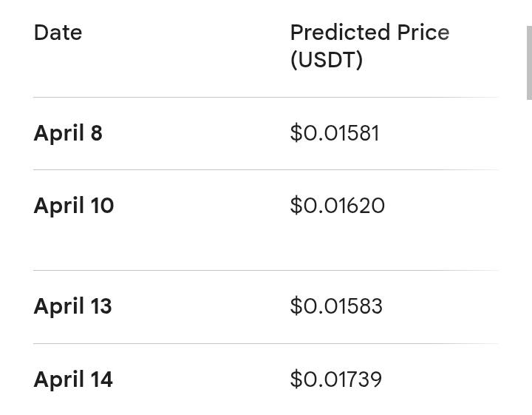Image resolution: width=532 pixels, height=415 pixels.
Task: Select the April 13 date cell
Action: [72, 306]
